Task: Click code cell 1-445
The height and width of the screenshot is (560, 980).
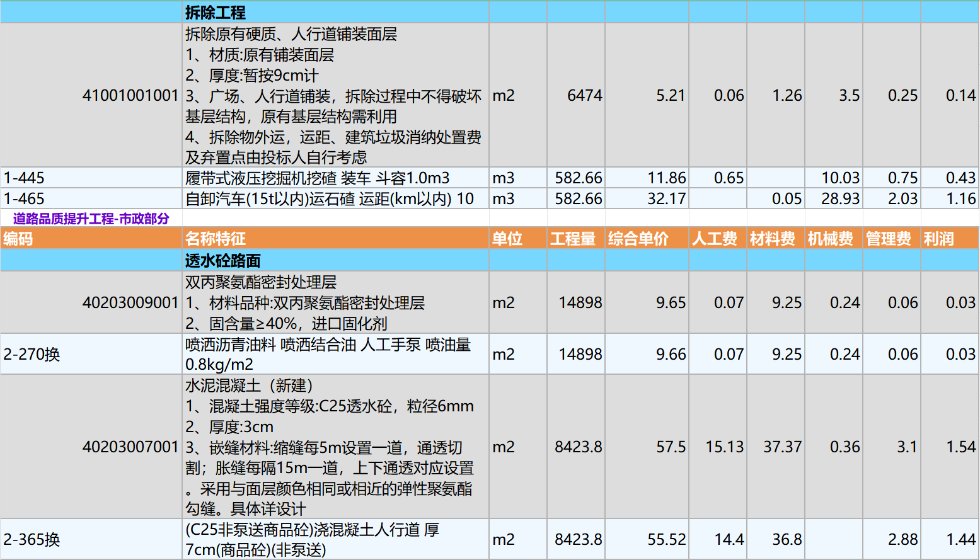Action: tap(91, 178)
